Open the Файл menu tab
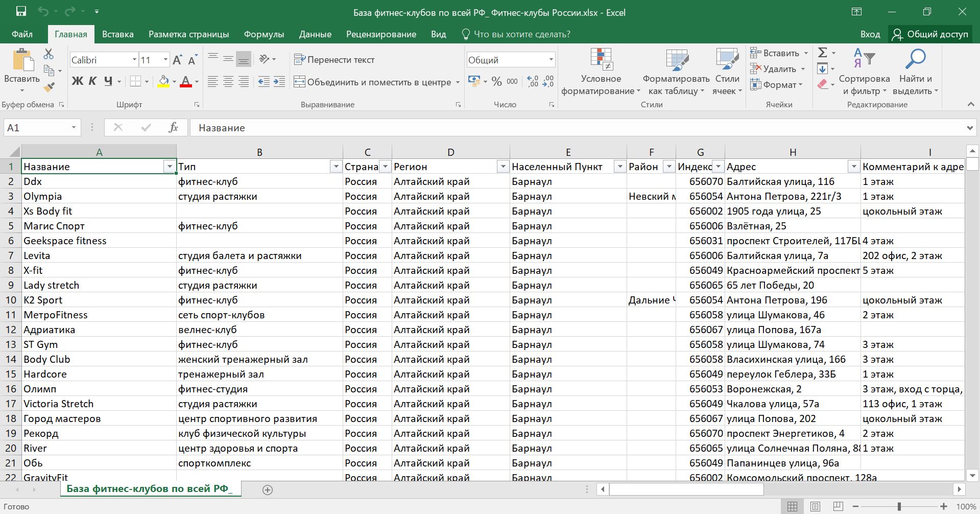The width and height of the screenshot is (980, 514). tap(22, 34)
